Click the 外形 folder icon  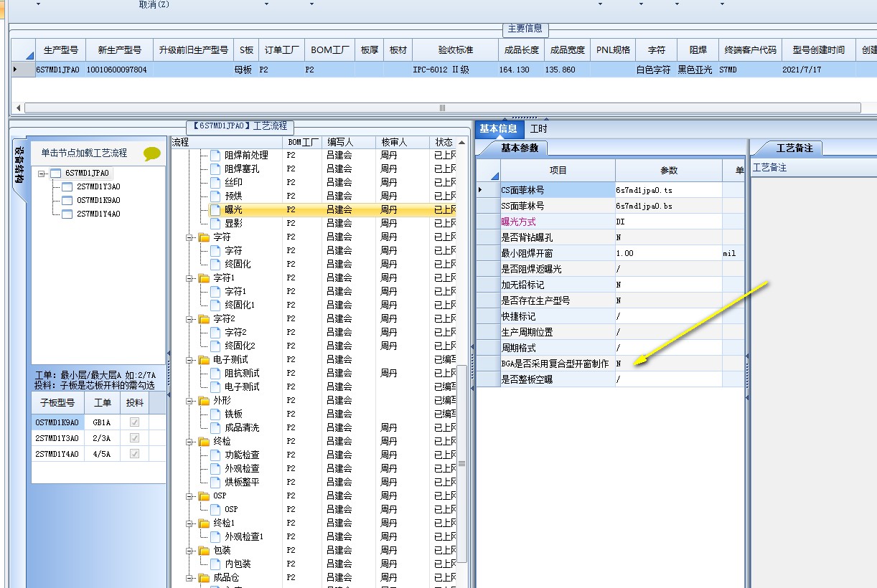[204, 401]
